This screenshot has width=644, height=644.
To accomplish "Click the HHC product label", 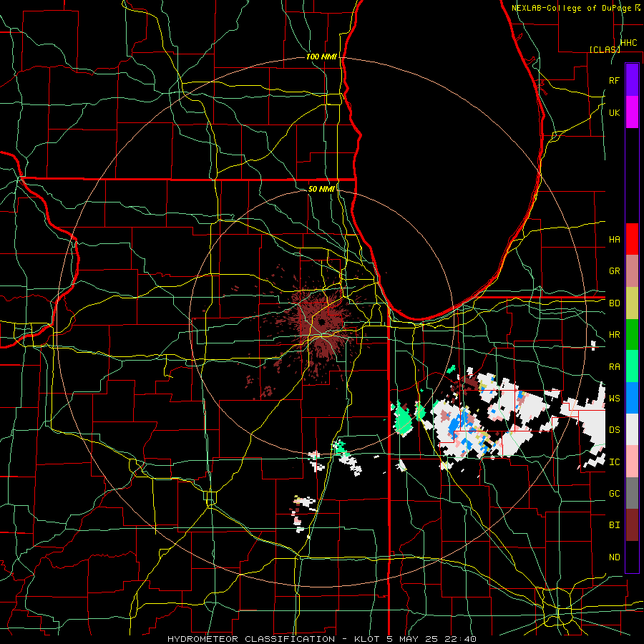I will 628,42.
